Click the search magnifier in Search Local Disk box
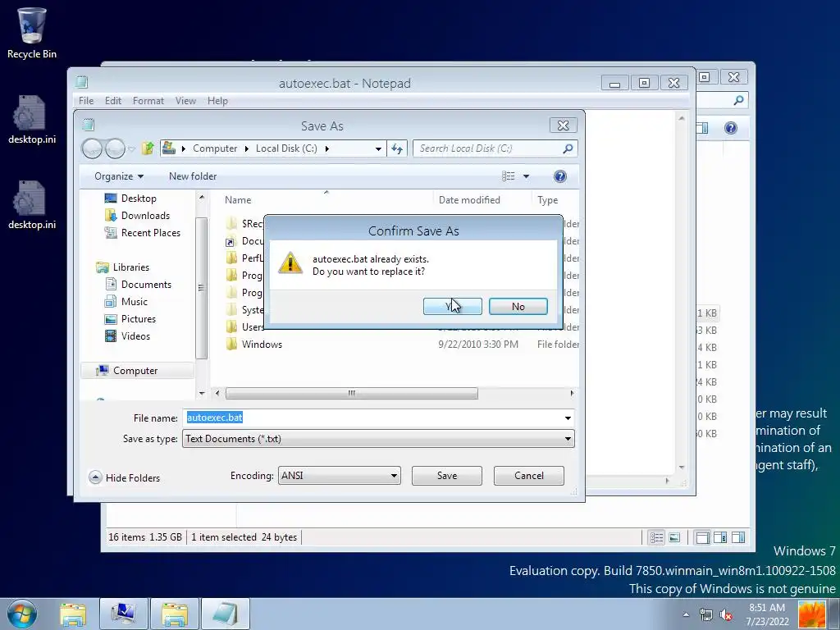This screenshot has height=630, width=840. point(568,148)
